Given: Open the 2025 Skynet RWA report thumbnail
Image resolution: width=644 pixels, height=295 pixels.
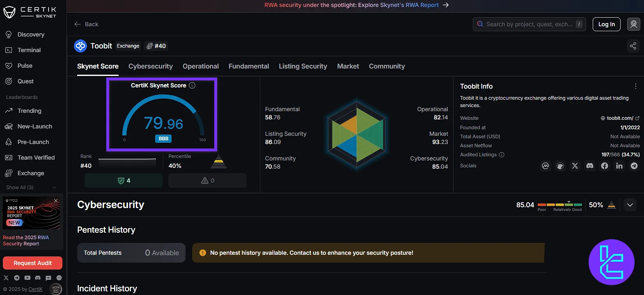Looking at the screenshot, I should [32, 213].
